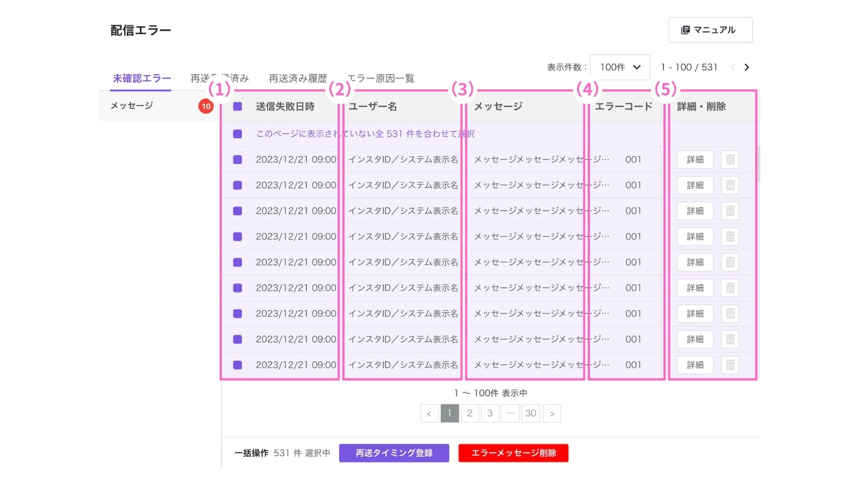868x488 pixels.
Task: Uncheck the first error row checkbox
Action: [237, 160]
